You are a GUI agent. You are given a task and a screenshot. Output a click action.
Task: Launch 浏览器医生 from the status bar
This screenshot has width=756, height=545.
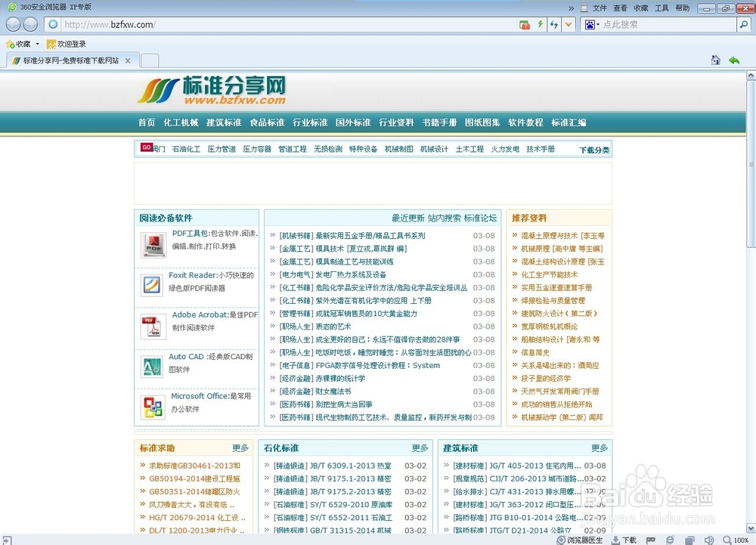click(x=582, y=540)
